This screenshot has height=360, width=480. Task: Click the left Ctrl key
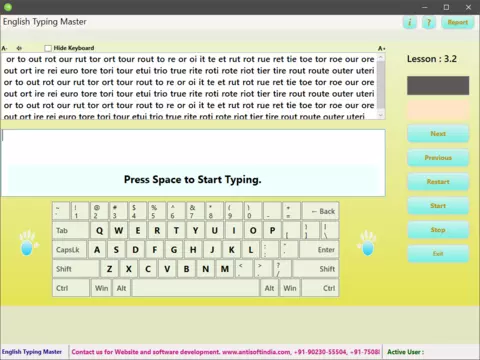(71, 288)
